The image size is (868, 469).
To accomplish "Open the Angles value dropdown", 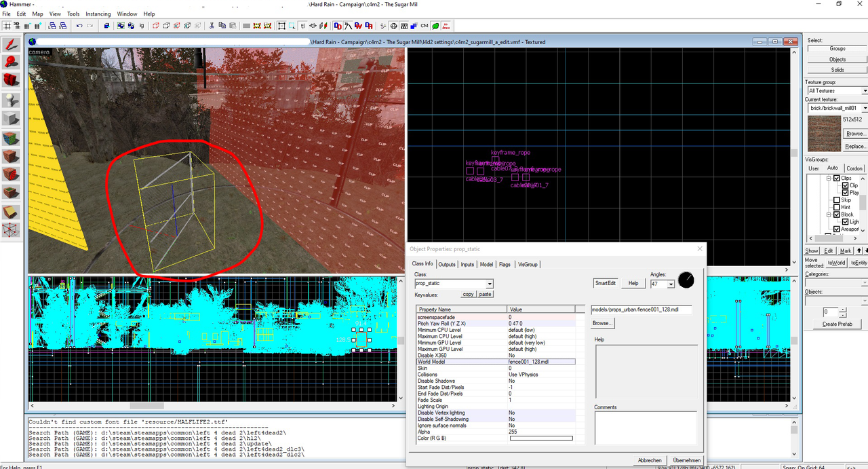I will [x=671, y=284].
